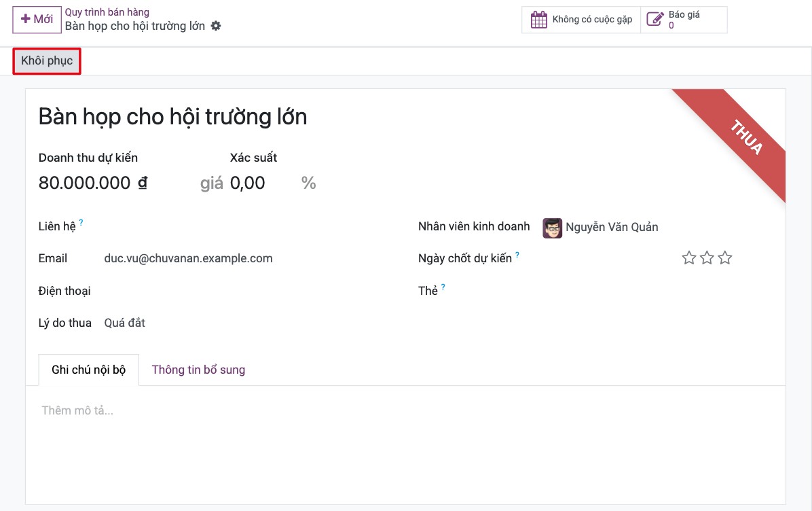Set priority to the first star

tap(688, 258)
